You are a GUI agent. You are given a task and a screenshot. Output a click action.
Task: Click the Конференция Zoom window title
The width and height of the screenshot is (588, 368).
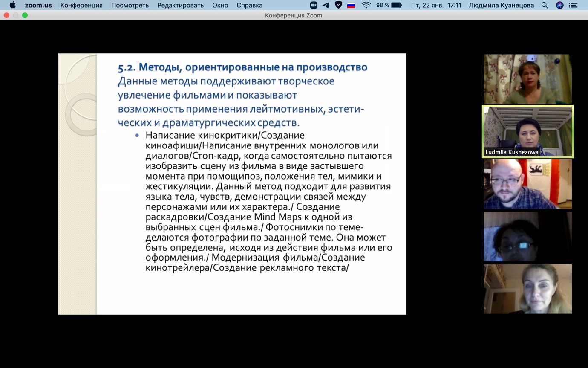[x=294, y=15]
